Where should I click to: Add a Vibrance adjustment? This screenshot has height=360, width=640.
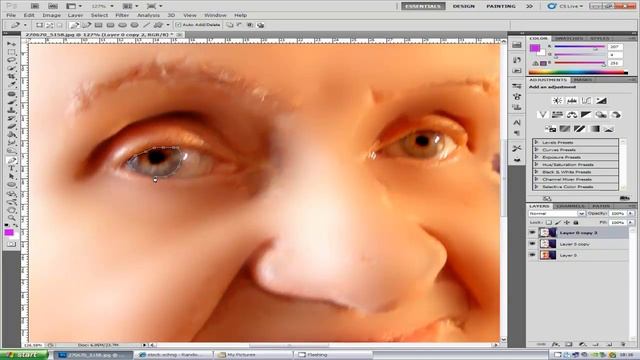(542, 115)
